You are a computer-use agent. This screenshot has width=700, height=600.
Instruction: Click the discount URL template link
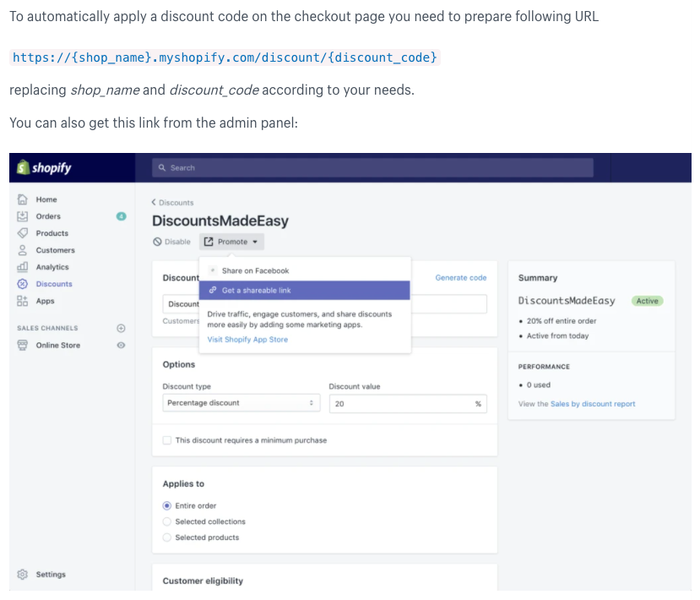point(225,57)
